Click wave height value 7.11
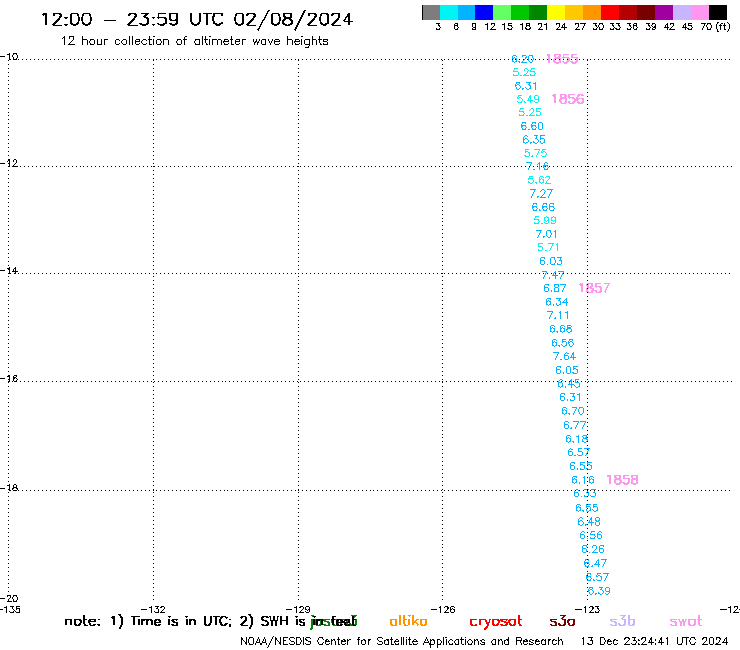 558,315
